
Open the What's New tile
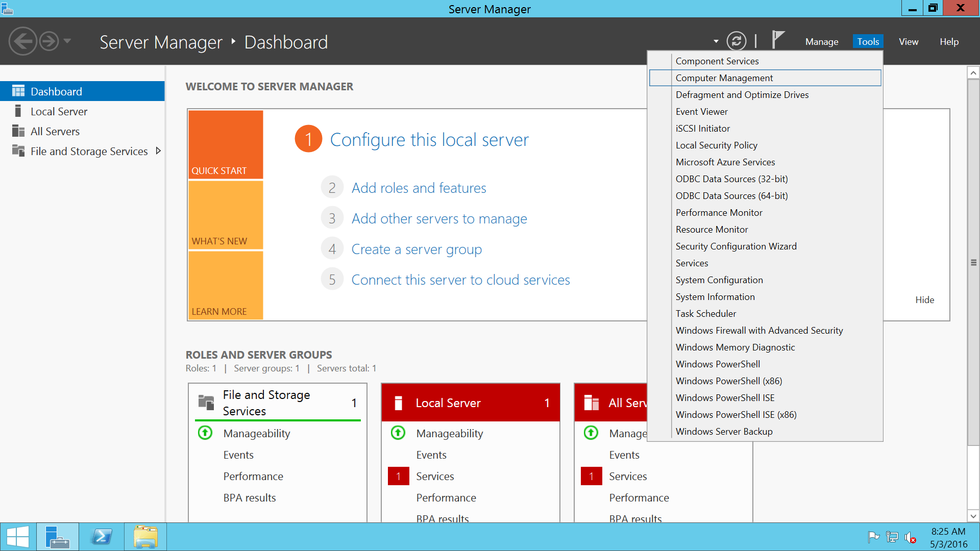226,215
